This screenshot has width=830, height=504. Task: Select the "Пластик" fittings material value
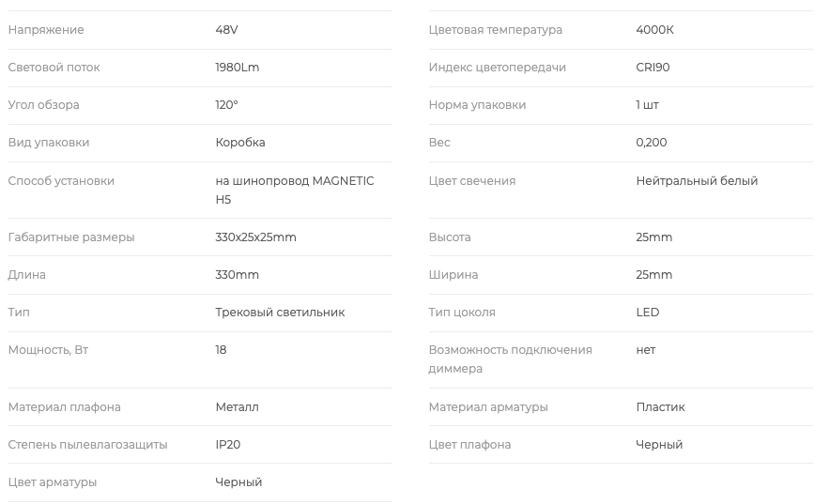[x=660, y=407]
